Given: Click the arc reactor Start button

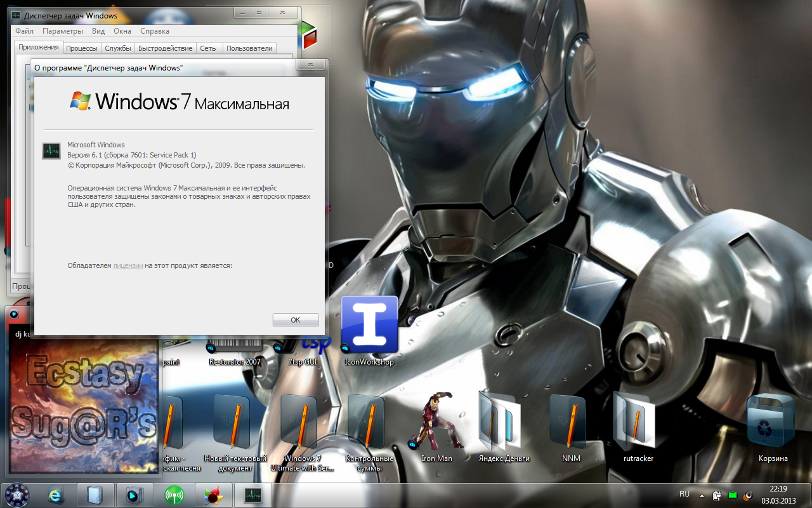Looking at the screenshot, I should coord(17,495).
